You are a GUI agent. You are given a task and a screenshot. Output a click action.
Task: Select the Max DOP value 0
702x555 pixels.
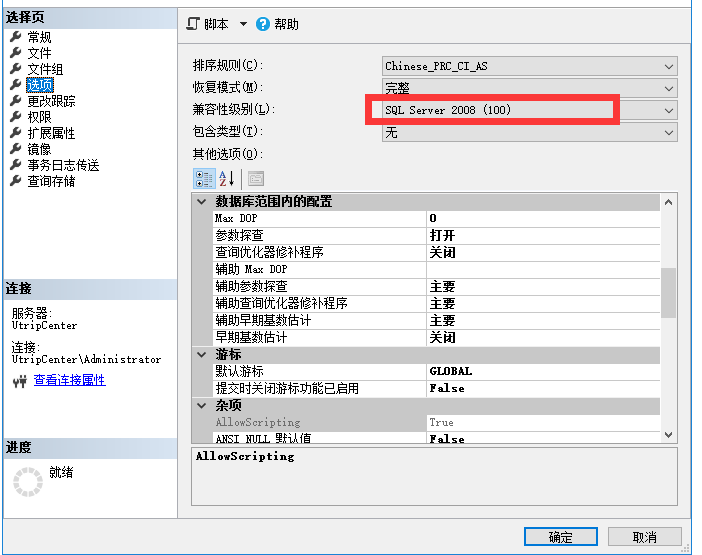tap(543, 218)
